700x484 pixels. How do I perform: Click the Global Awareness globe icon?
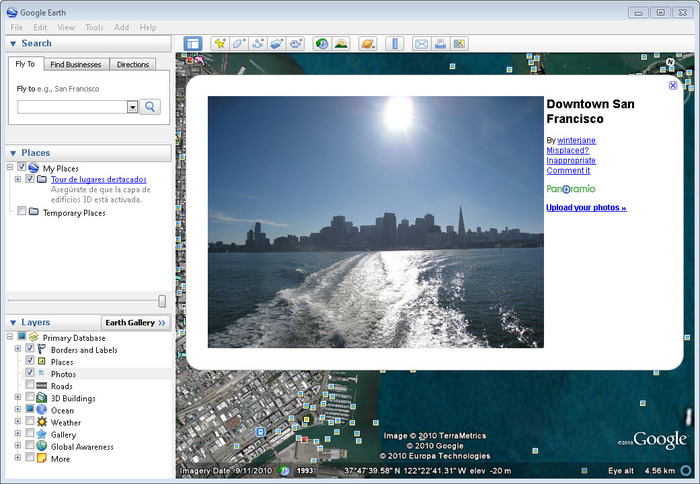pyautogui.click(x=42, y=446)
